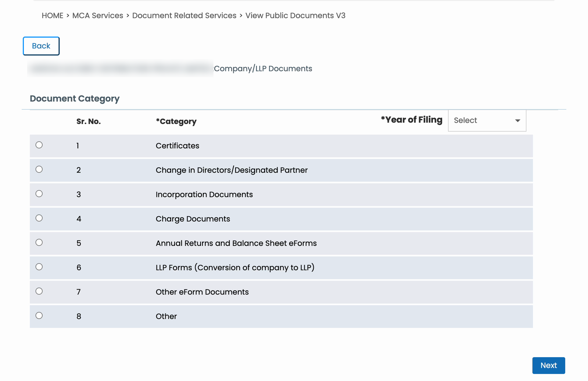Pick the row 8 Other radio button
This screenshot has width=588, height=381.
[x=39, y=315]
